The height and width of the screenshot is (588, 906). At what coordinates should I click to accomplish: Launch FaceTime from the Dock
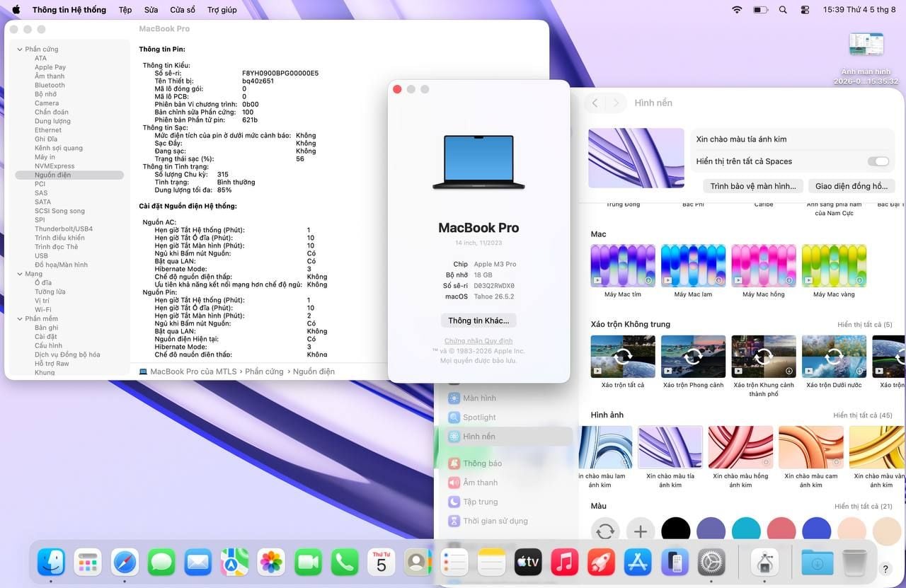(x=308, y=563)
